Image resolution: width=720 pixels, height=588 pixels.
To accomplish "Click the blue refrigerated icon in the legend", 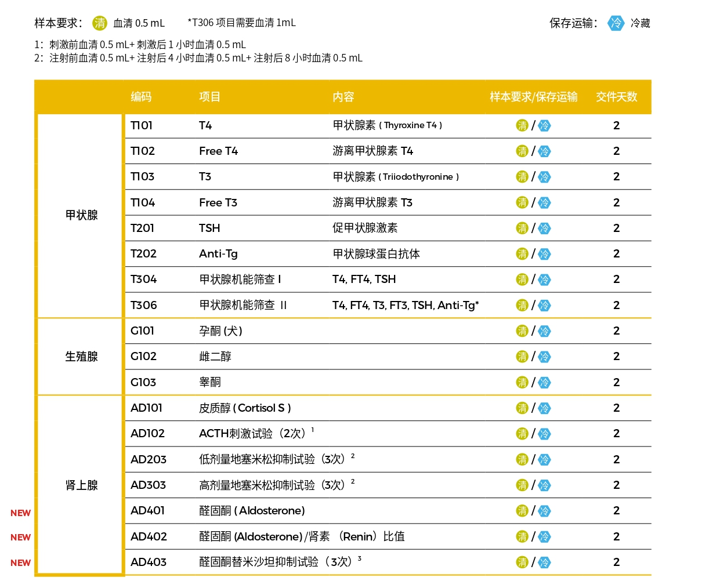I will click(615, 23).
